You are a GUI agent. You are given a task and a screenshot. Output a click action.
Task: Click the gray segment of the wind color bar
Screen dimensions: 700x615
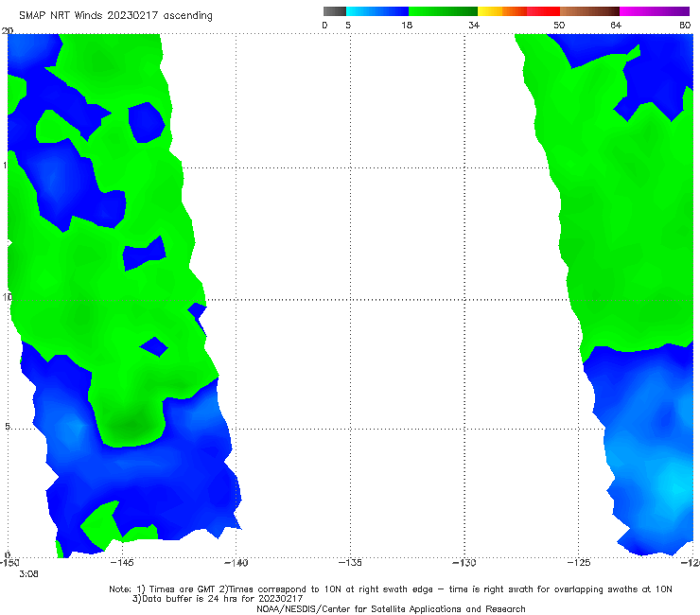coord(335,11)
